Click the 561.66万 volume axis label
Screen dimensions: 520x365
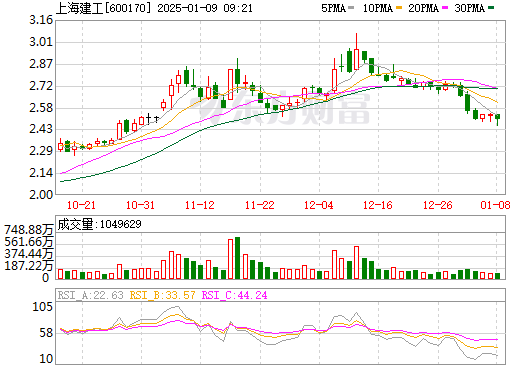29,242
